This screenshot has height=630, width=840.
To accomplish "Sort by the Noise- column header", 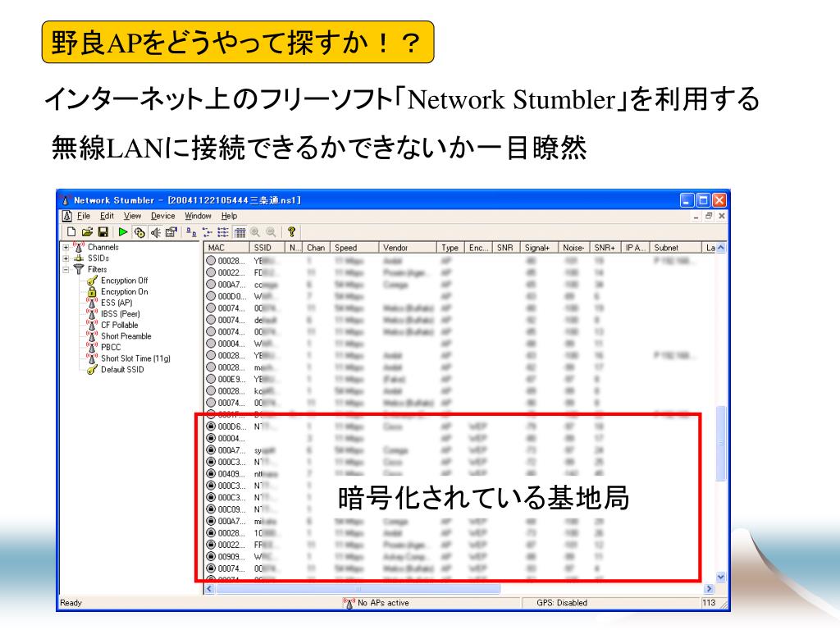I will point(573,248).
